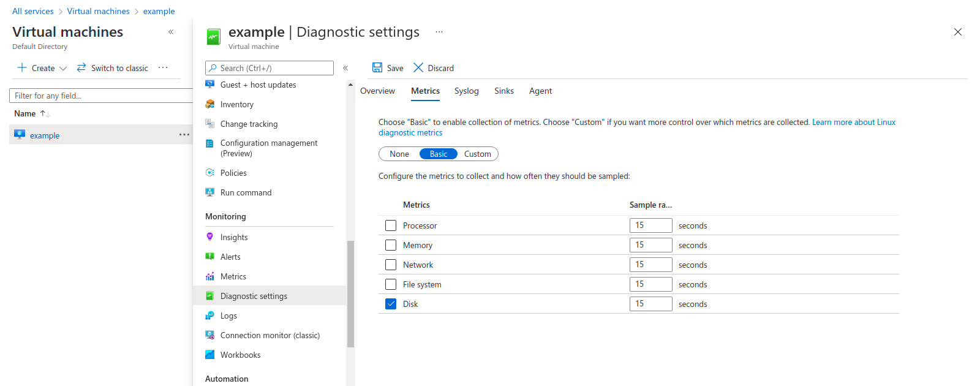980x386 pixels.
Task: Edit the Disk sample rate field
Action: [x=650, y=304]
